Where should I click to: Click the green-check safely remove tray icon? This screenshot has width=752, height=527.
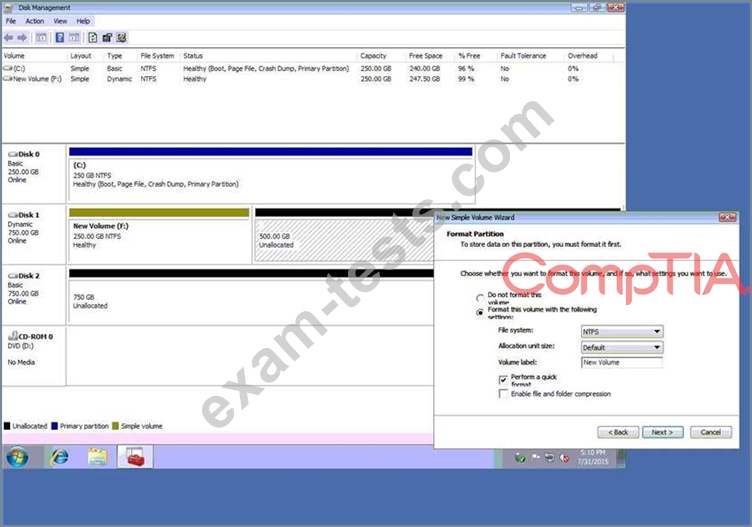(x=520, y=458)
